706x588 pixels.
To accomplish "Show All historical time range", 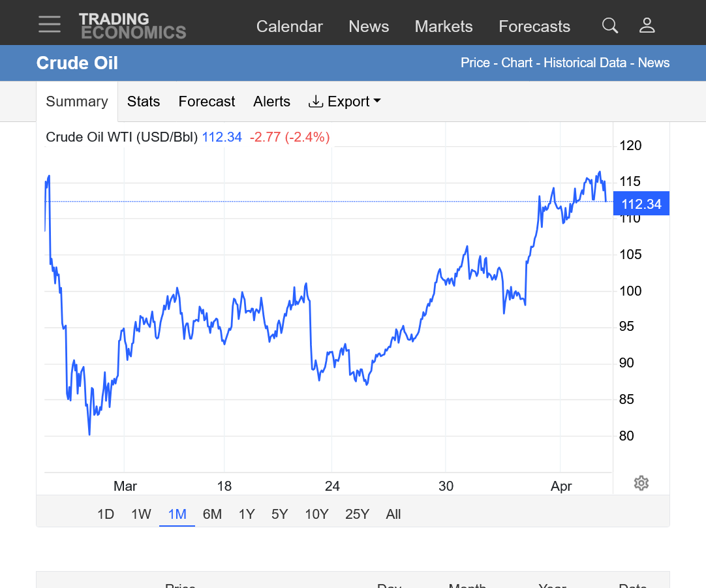I will [393, 514].
